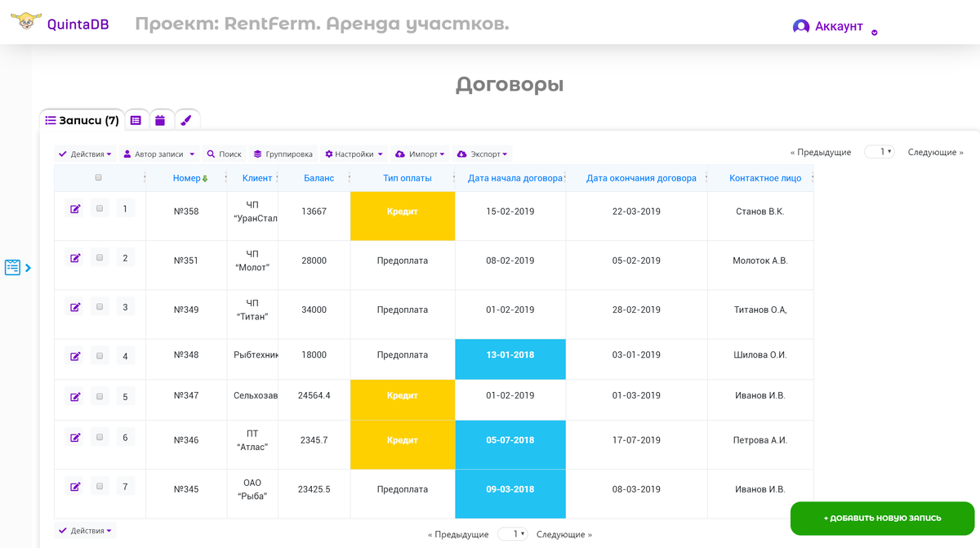Sort by Дата начала договора header

pyautogui.click(x=515, y=178)
